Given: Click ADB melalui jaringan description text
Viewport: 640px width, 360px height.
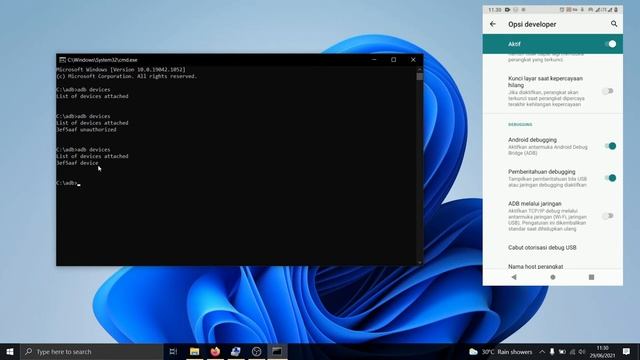Looking at the screenshot, I should (x=547, y=220).
